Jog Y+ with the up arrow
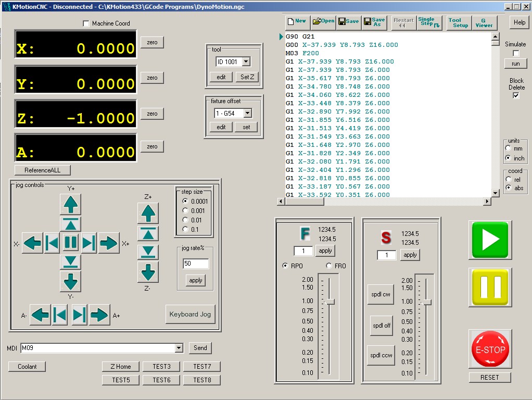The width and height of the screenshot is (532, 400). 71,204
